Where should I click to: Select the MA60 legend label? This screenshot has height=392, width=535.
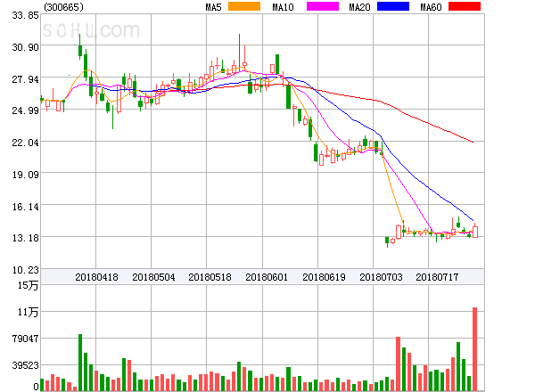(431, 7)
